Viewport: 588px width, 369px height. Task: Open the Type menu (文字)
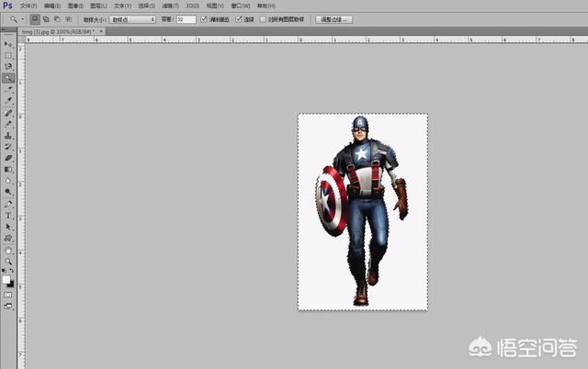tap(122, 6)
